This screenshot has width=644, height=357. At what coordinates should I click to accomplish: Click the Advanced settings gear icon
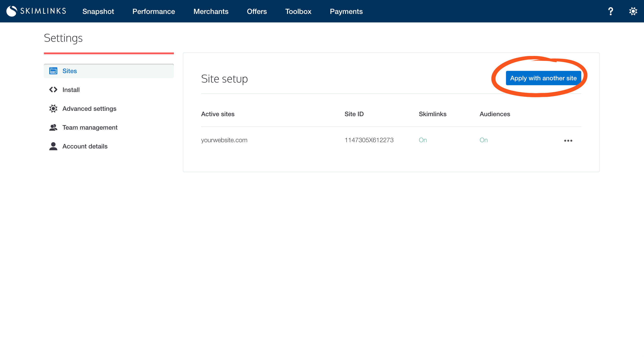click(x=53, y=108)
